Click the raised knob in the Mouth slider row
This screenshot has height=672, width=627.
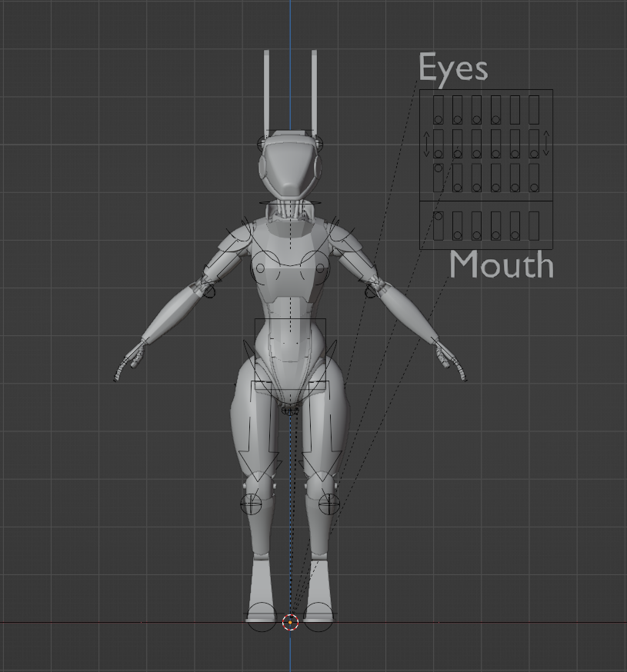(x=438, y=216)
